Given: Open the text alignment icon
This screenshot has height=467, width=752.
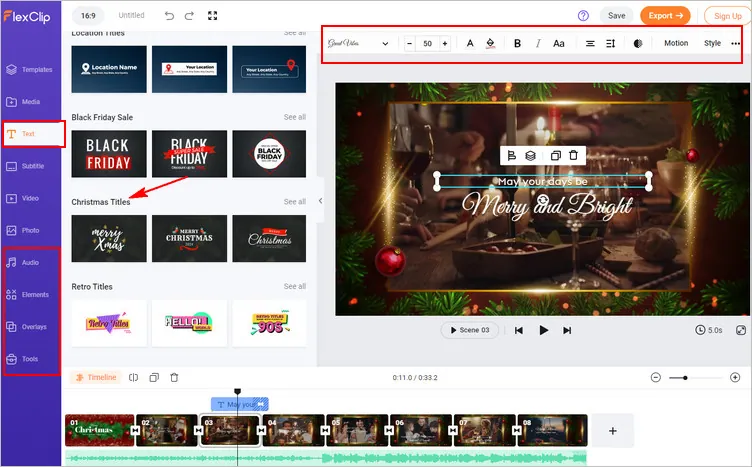Looking at the screenshot, I should click(x=590, y=43).
